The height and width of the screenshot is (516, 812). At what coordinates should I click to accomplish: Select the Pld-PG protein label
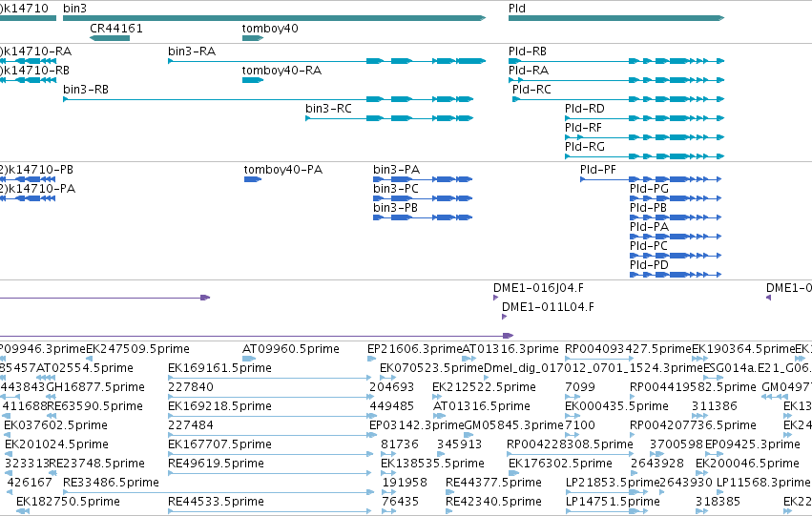point(649,189)
